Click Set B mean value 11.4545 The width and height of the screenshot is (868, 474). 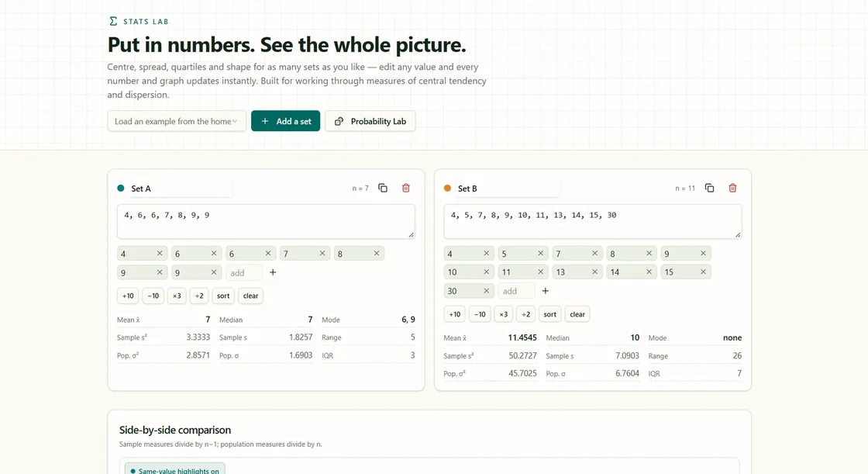[x=522, y=337]
